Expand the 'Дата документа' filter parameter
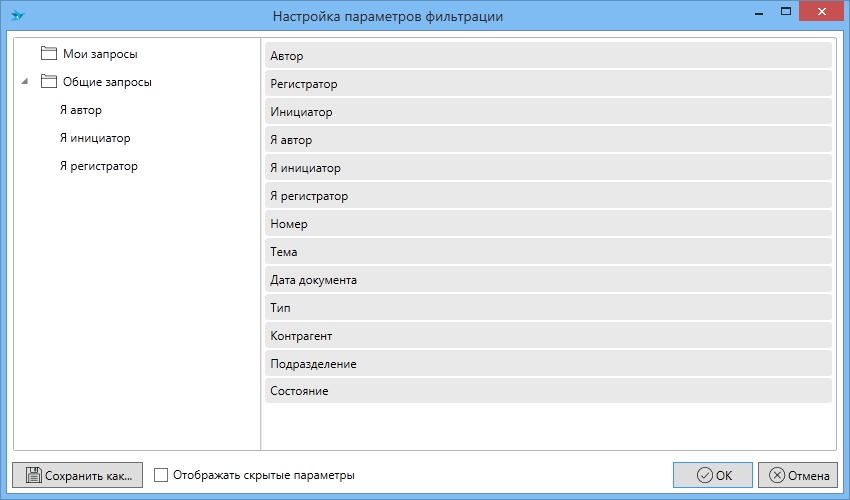 pos(548,280)
